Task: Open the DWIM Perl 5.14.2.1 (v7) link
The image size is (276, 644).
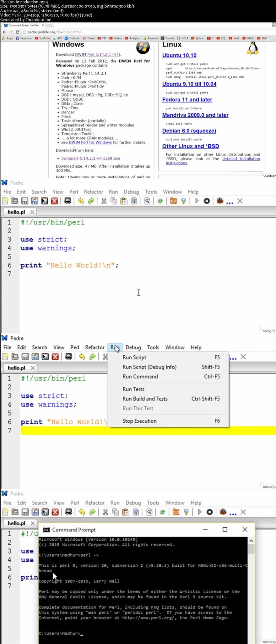Action: 97,54
